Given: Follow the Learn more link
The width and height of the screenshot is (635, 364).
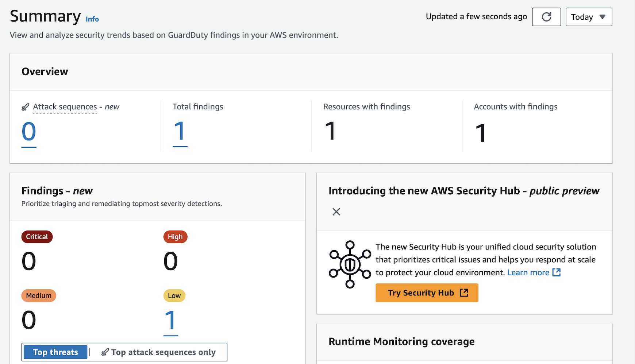Looking at the screenshot, I should [534, 272].
